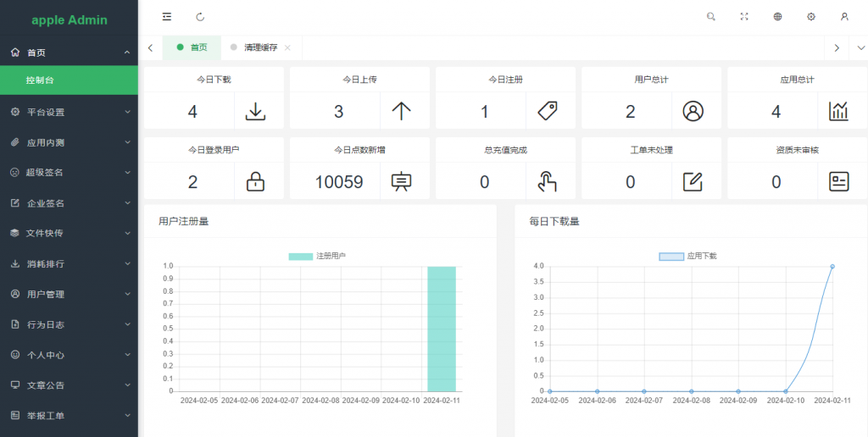Expand the 平台设置 sidebar menu
Image resolution: width=868 pixels, height=437 pixels.
tap(69, 112)
